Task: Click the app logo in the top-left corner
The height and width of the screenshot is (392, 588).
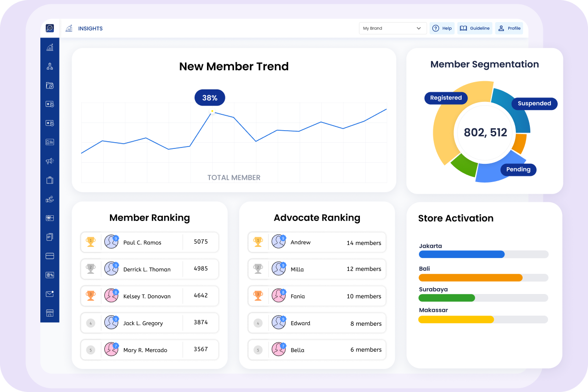Action: pyautogui.click(x=49, y=28)
